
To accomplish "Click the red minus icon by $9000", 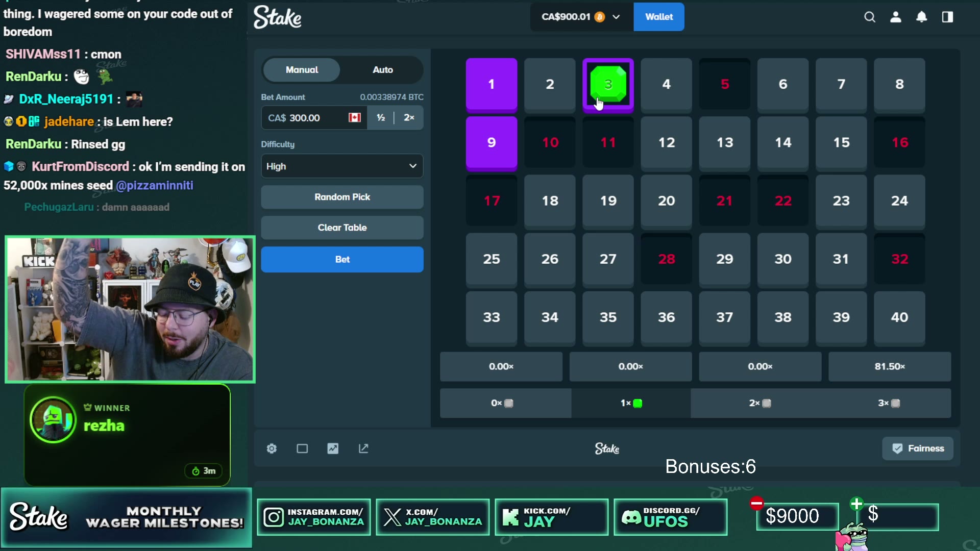I will coord(756,504).
